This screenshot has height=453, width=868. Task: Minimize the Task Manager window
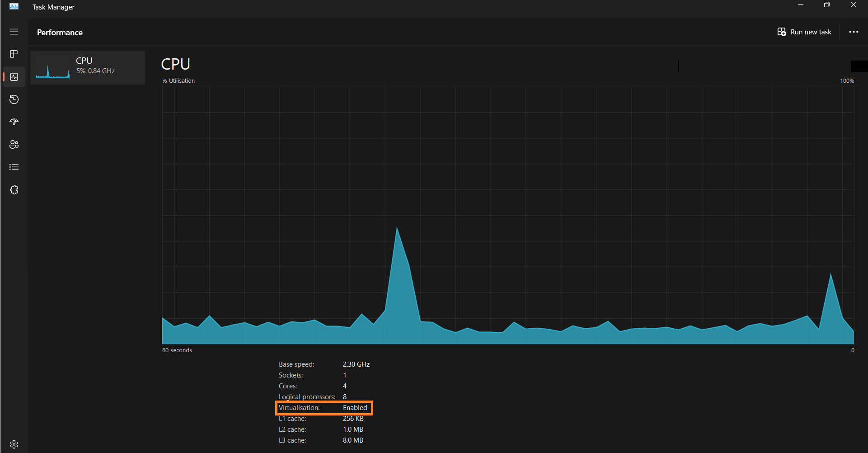pyautogui.click(x=801, y=5)
